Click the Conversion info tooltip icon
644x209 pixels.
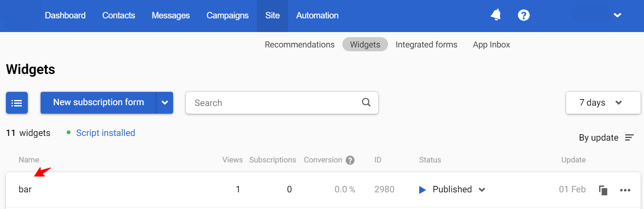[x=350, y=160]
